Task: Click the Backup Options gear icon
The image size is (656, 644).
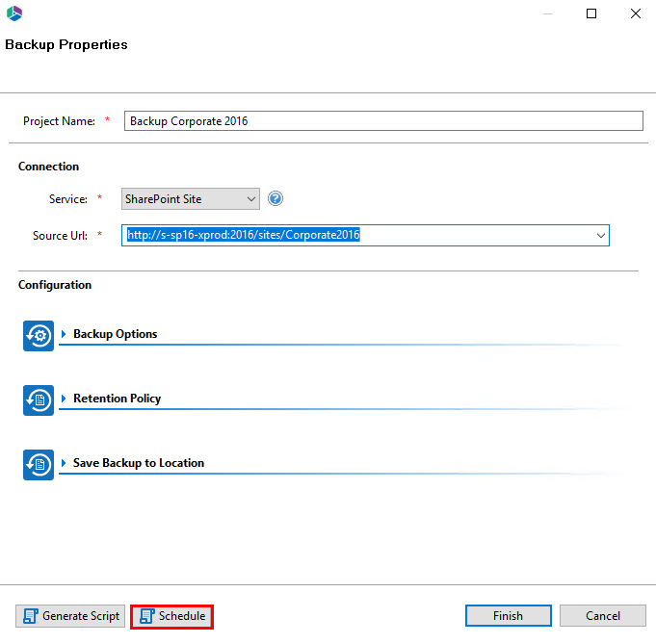Action: 39,335
